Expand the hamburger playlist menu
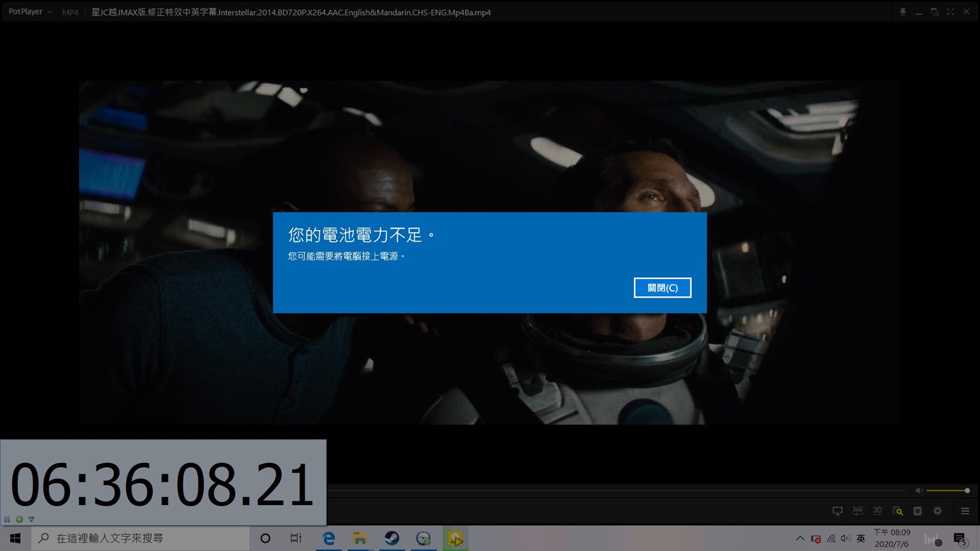The image size is (980, 551). pyautogui.click(x=965, y=511)
